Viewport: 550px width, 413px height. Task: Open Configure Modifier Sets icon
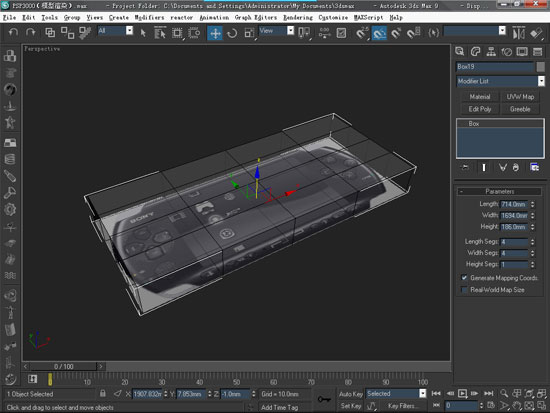point(534,167)
